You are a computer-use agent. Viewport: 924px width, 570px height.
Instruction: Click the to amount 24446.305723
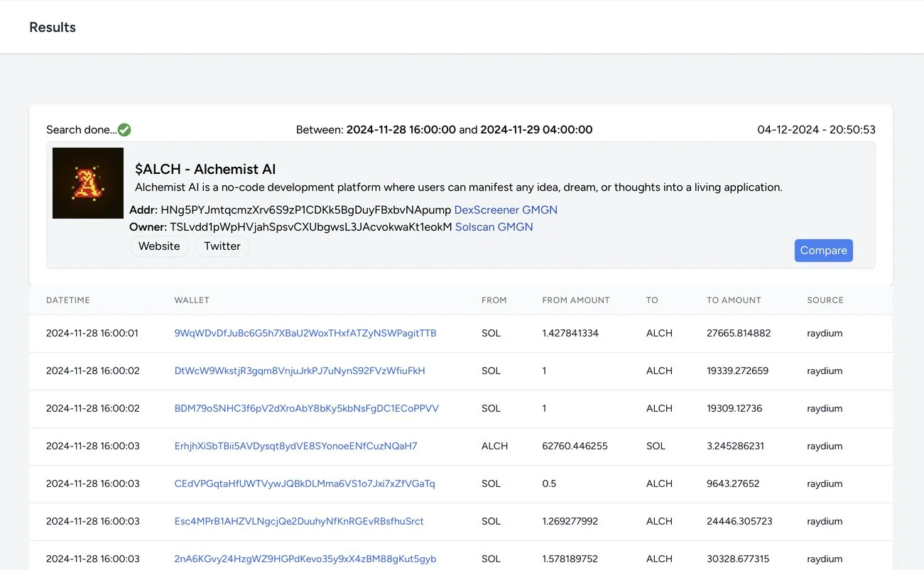(x=739, y=521)
